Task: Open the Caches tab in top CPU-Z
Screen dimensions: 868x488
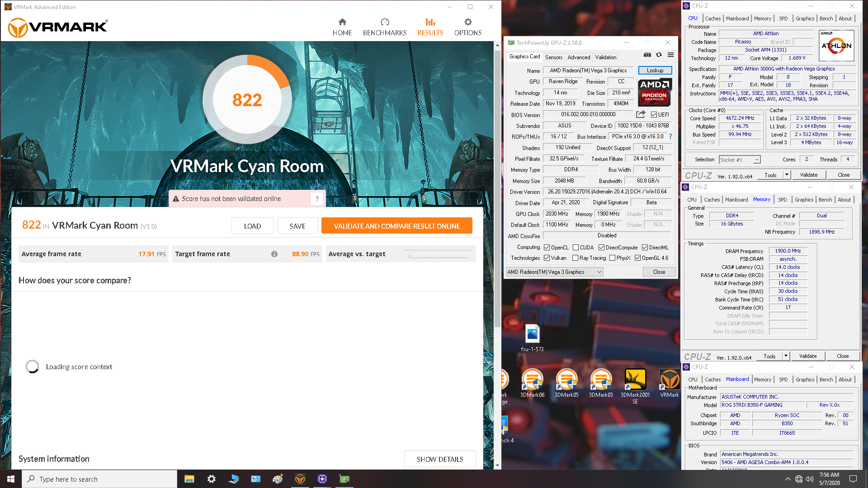Action: click(713, 19)
